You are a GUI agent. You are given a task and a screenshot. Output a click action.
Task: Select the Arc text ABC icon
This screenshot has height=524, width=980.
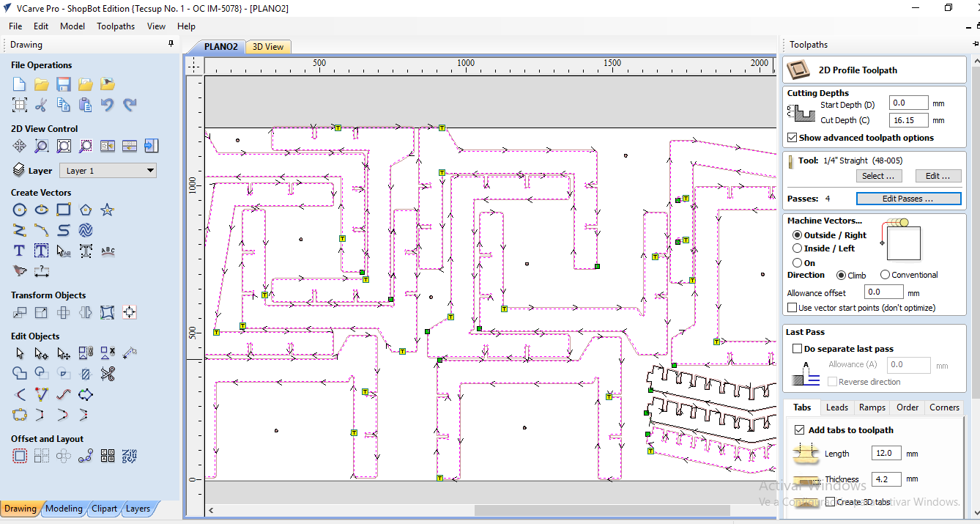(108, 251)
